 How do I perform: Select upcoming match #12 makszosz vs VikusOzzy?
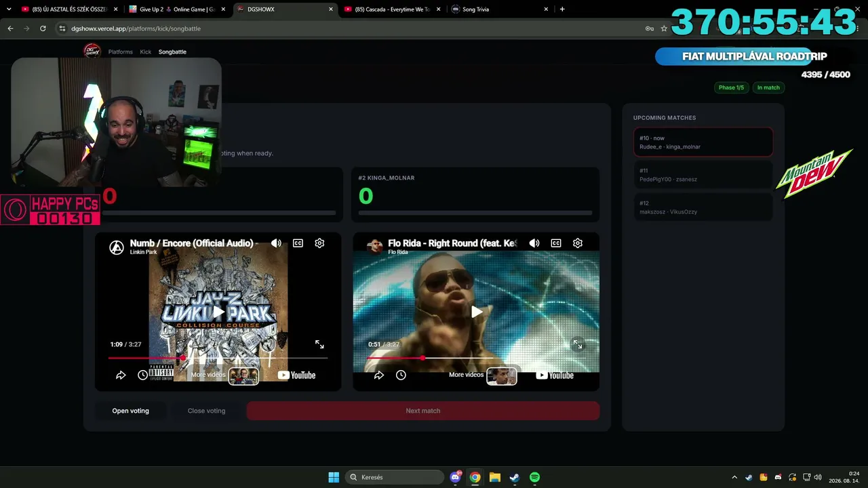[703, 207]
